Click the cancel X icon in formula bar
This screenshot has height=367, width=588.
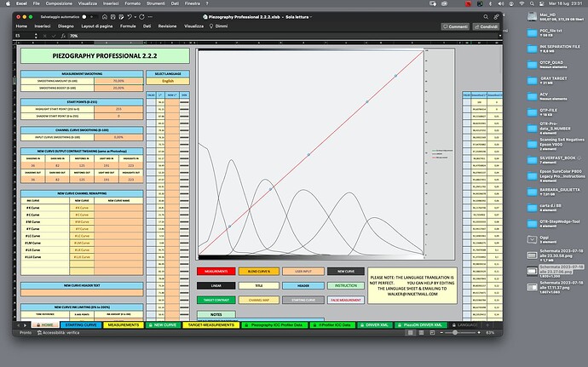pos(45,36)
